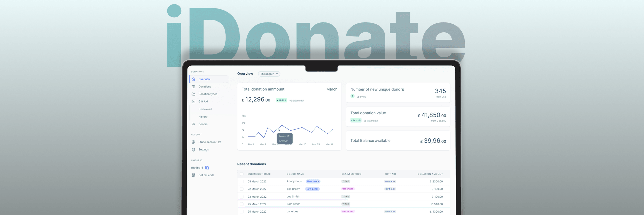Viewport: 644px width, 215px height.
Task: Click donor name Anonymous
Action: click(x=294, y=181)
